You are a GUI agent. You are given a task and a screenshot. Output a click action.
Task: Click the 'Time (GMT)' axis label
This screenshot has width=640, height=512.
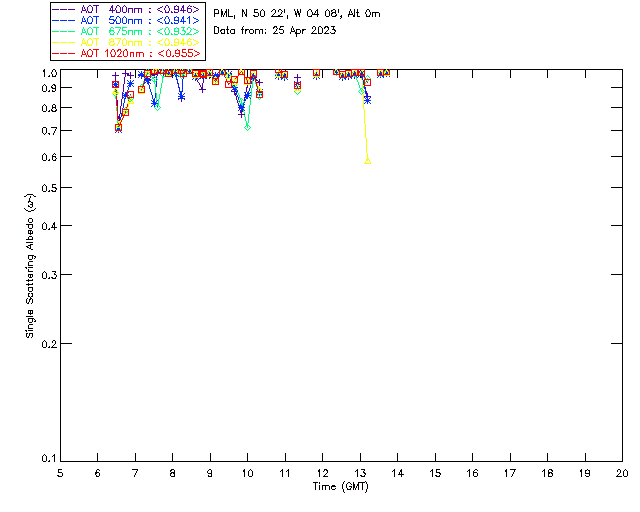tap(341, 487)
